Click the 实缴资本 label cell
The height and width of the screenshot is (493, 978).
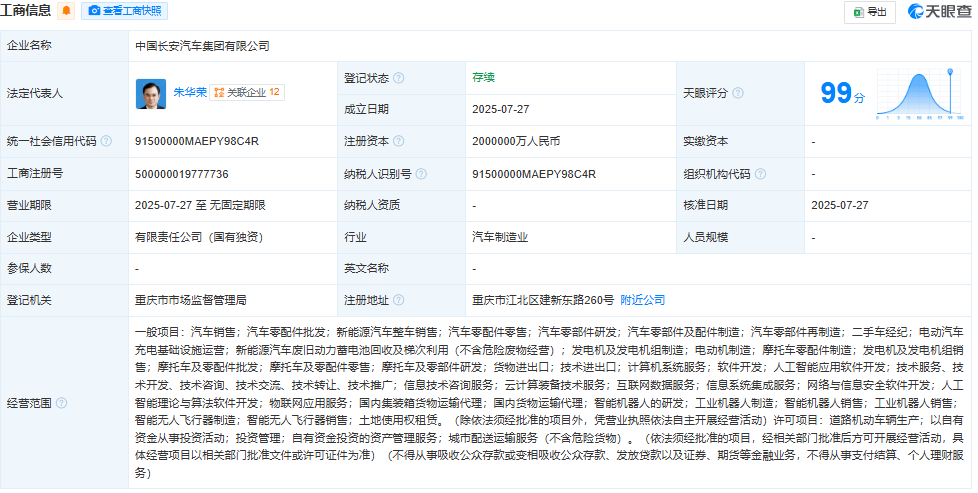point(740,142)
